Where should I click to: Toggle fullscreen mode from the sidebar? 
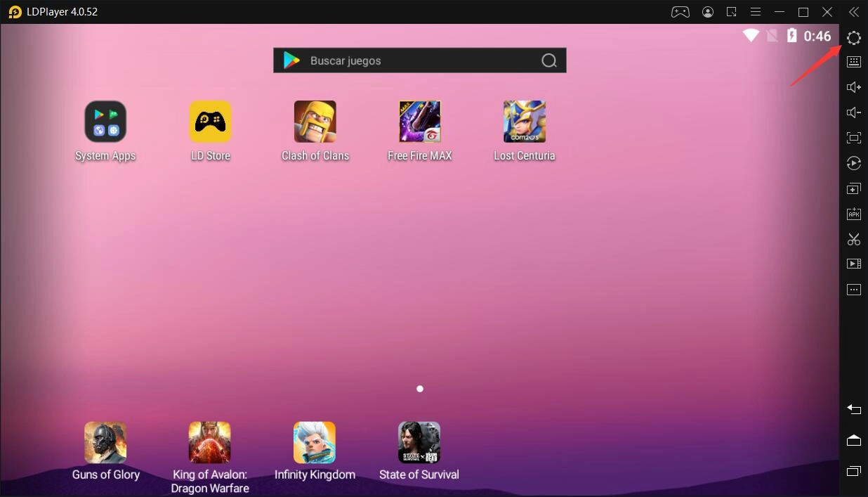coord(853,138)
